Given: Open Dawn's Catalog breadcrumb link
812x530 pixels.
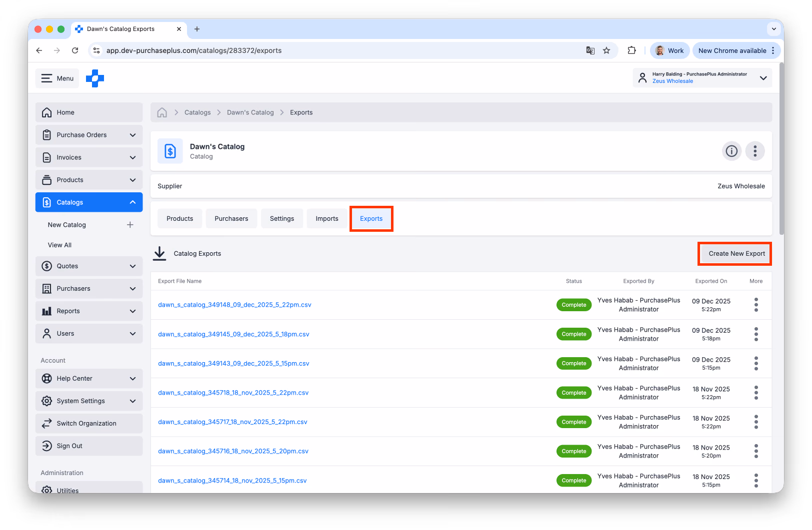Looking at the screenshot, I should [250, 112].
